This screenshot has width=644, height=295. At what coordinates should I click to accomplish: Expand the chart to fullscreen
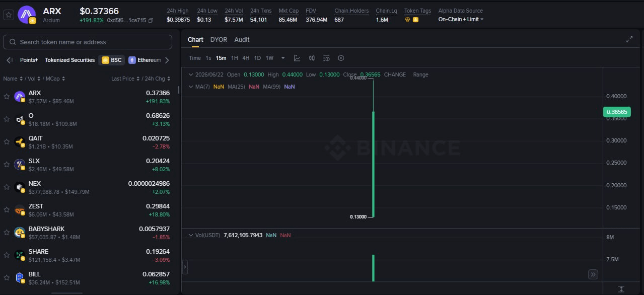[x=629, y=39]
